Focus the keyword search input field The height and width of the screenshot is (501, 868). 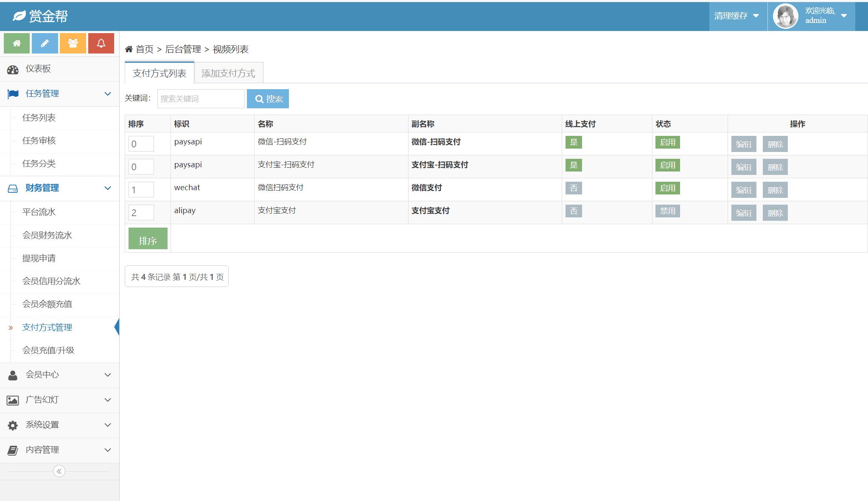(201, 99)
